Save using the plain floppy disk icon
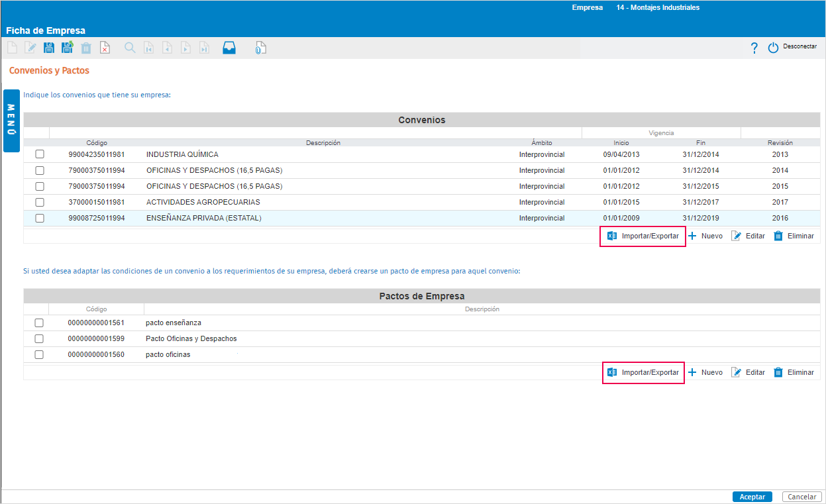Screen dimensions: 826x504 (x=49, y=48)
